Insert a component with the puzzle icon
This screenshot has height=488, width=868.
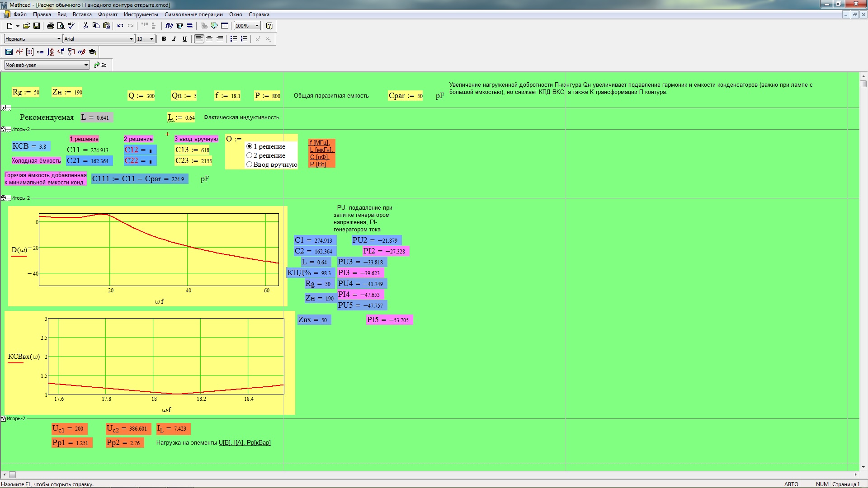(214, 26)
